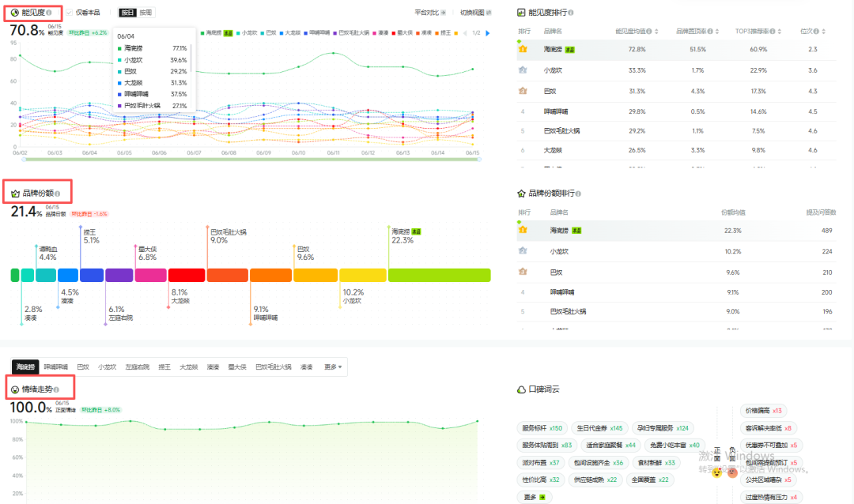The width and height of the screenshot is (854, 504).
Task: Click the gold rank-1 medal in 能见度排行
Action: 523,49
